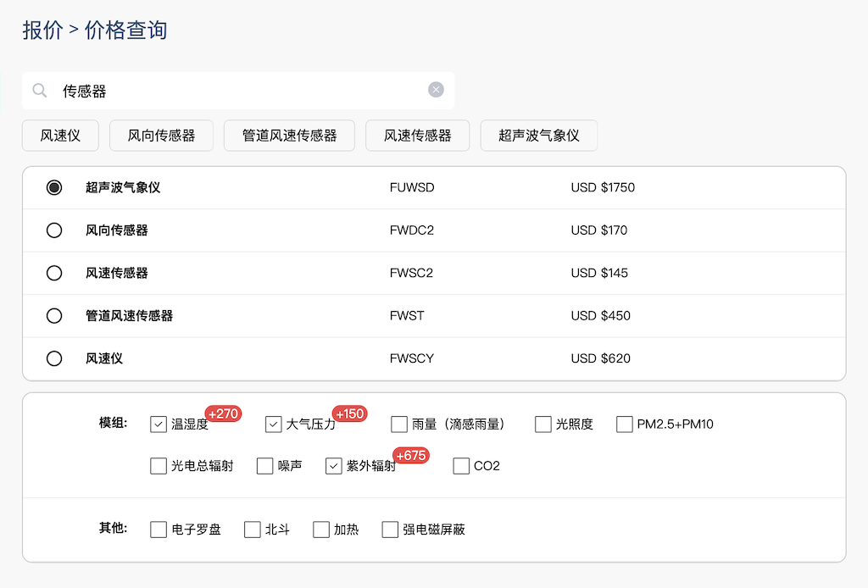
Task: Open the 报价 breadcrumb link
Action: pos(40,30)
